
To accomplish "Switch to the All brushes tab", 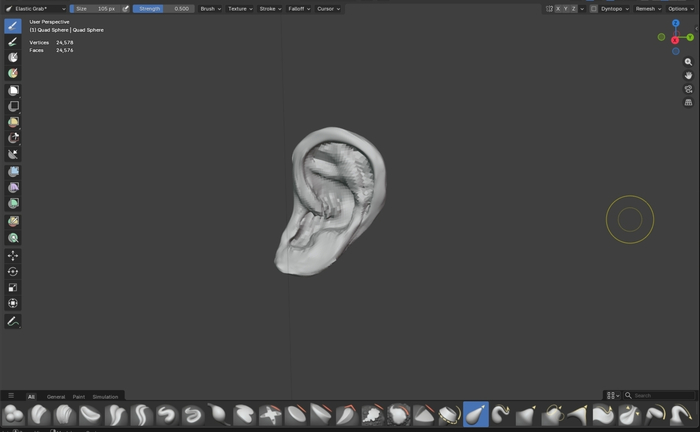I will 31,396.
